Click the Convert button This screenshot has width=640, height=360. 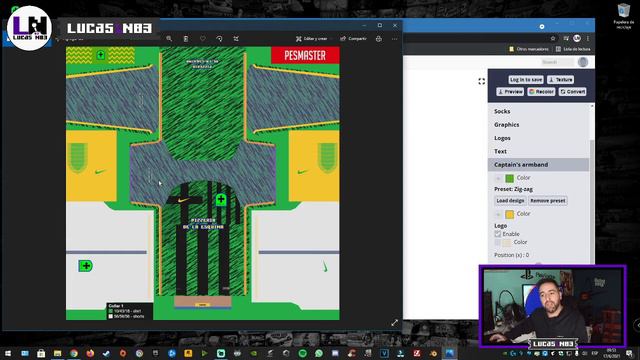tap(573, 91)
